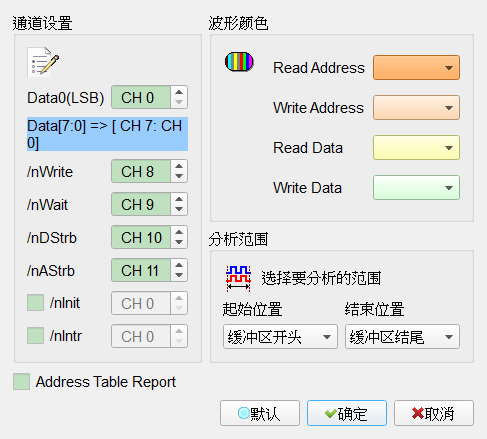The image size is (487, 439).
Task: Click the Data0(LSB) CH 0 field
Action: point(141,97)
